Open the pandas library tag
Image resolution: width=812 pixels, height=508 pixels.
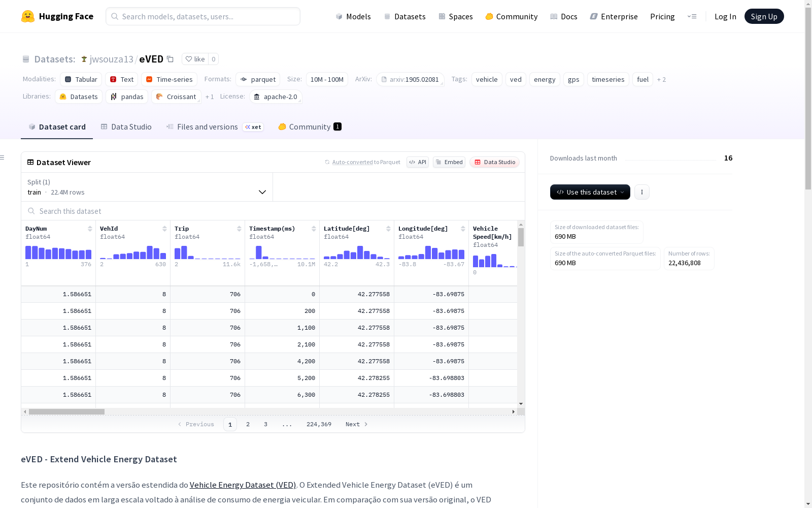[x=127, y=97]
